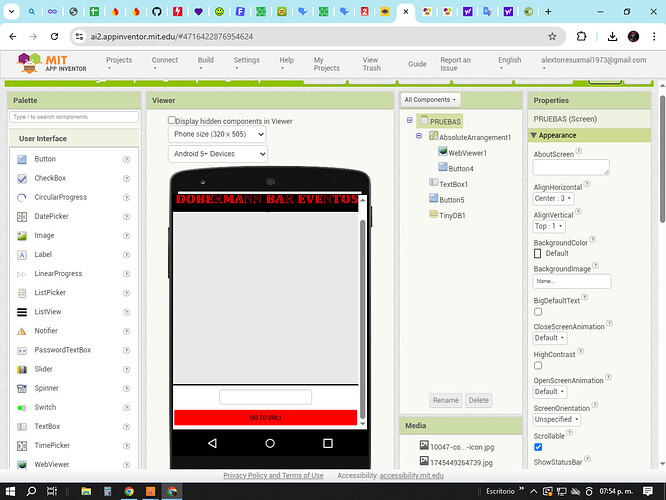Pick the CircularProgress palette icon
This screenshot has width=666, height=500.
[22, 198]
